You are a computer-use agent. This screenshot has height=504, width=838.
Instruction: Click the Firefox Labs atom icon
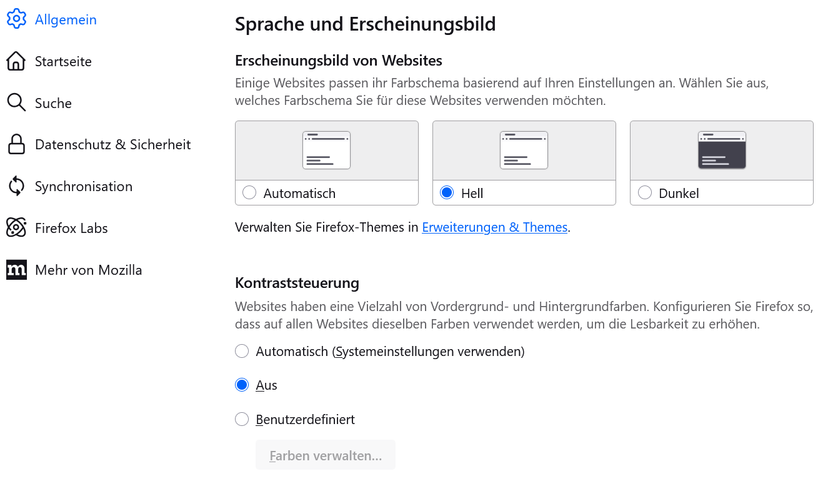[16, 228]
